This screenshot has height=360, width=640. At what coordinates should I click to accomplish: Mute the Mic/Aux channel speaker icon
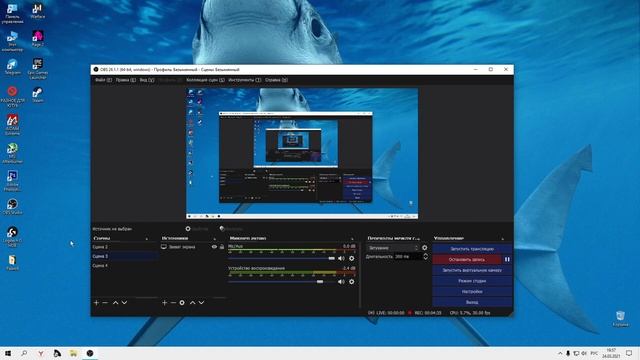point(341,258)
